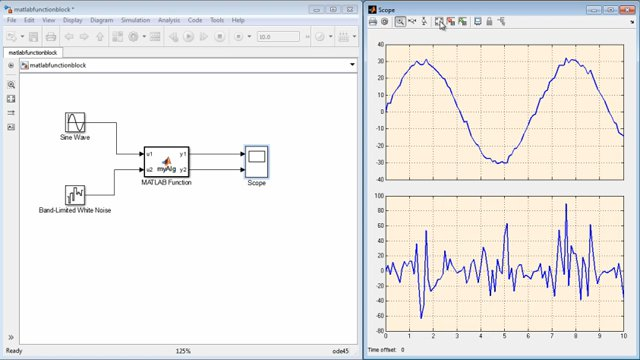Click the Fit to View sidebar icon
640x360 pixels.
11,99
